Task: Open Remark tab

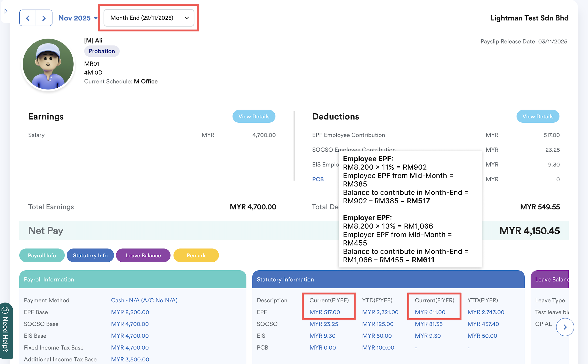Action: coord(196,255)
